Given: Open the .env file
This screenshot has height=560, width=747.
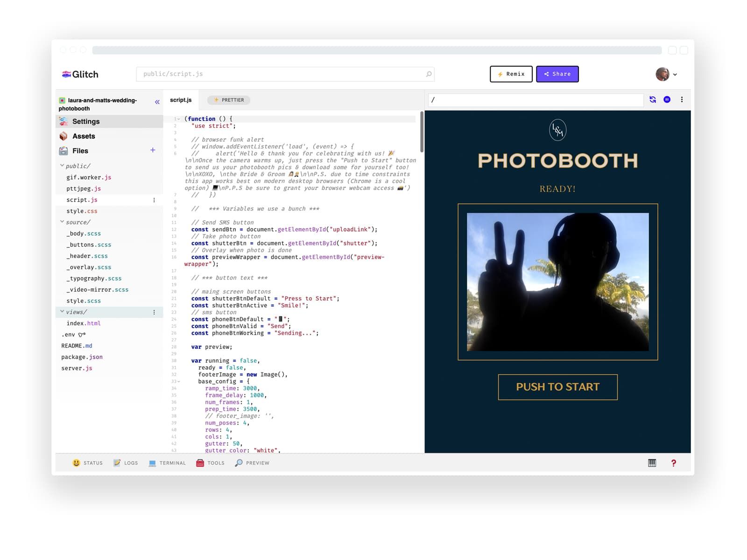Looking at the screenshot, I should coord(73,335).
